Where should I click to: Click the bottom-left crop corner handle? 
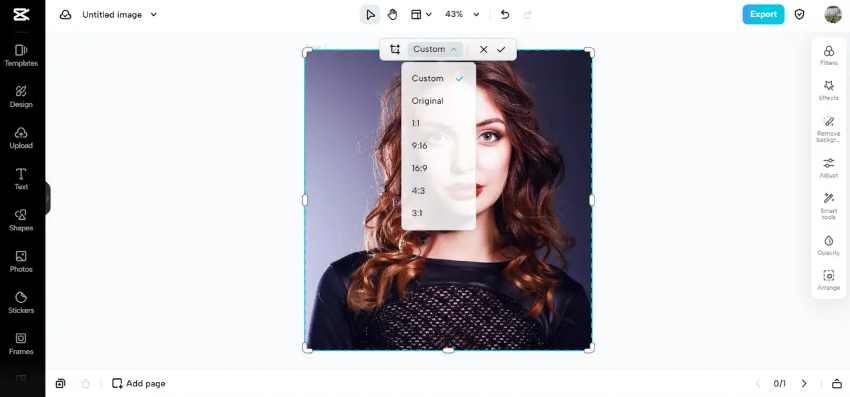[x=307, y=348]
